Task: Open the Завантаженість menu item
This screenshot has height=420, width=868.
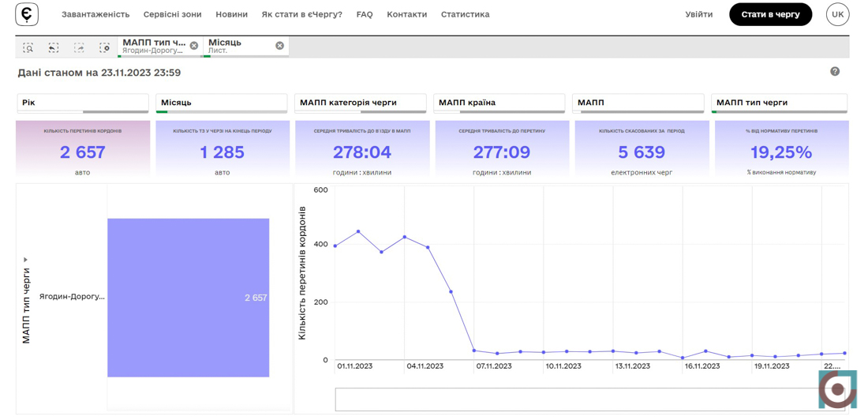Action: coord(95,14)
